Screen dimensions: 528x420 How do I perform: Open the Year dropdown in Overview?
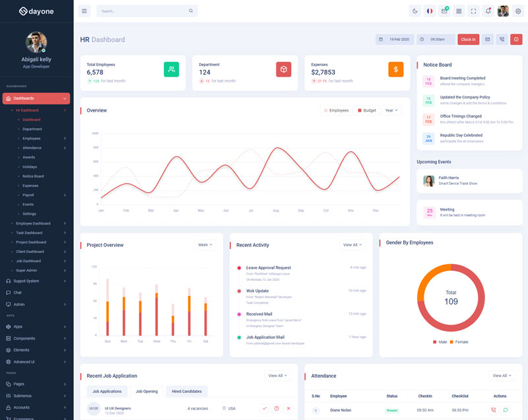click(391, 110)
